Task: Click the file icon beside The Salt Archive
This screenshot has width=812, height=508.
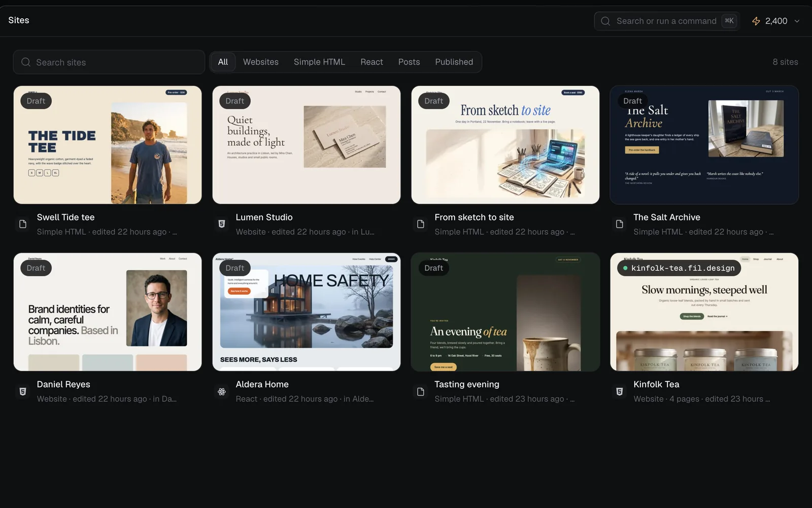Action: 620,224
